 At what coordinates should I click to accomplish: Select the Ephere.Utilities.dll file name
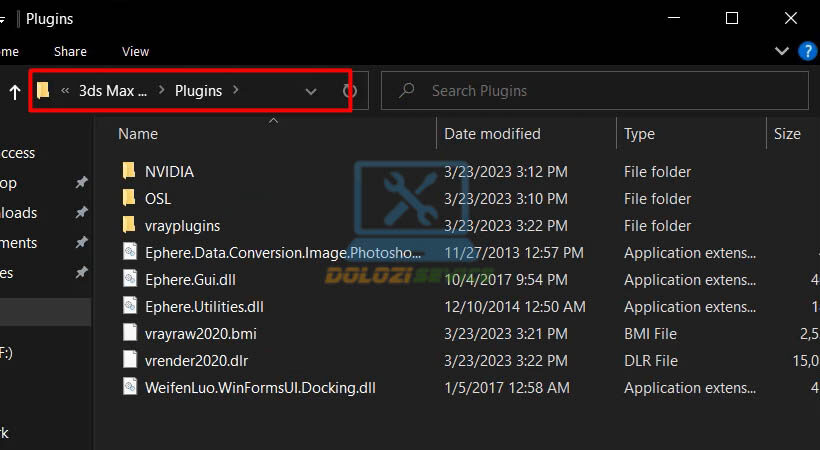coord(204,307)
